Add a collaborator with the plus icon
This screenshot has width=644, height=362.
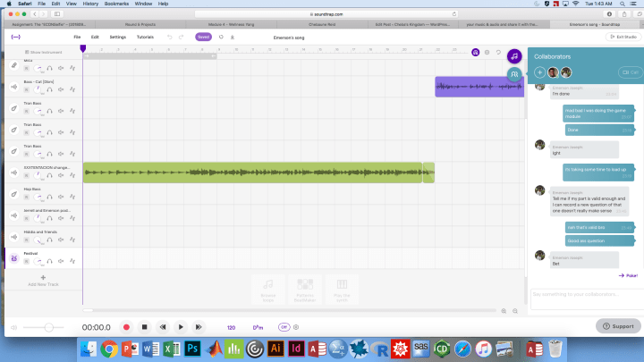click(x=539, y=72)
